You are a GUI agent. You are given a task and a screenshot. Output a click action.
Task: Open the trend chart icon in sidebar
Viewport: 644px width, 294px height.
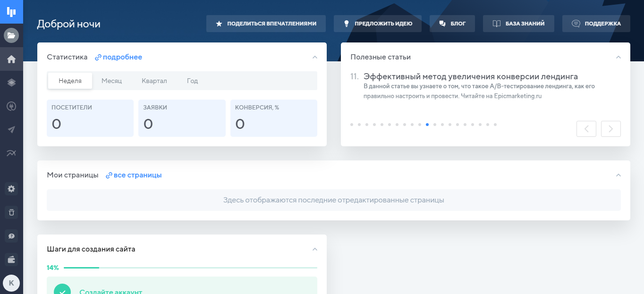[x=11, y=153]
